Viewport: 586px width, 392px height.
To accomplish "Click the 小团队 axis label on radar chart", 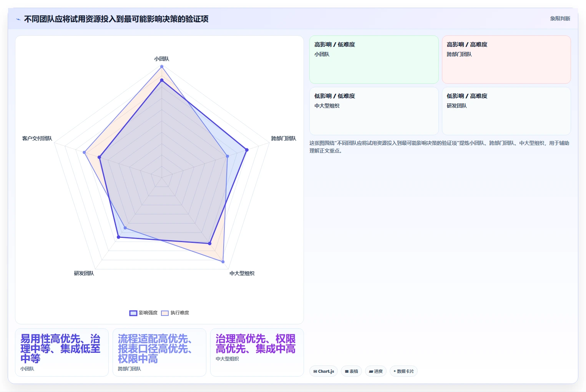I will point(162,59).
